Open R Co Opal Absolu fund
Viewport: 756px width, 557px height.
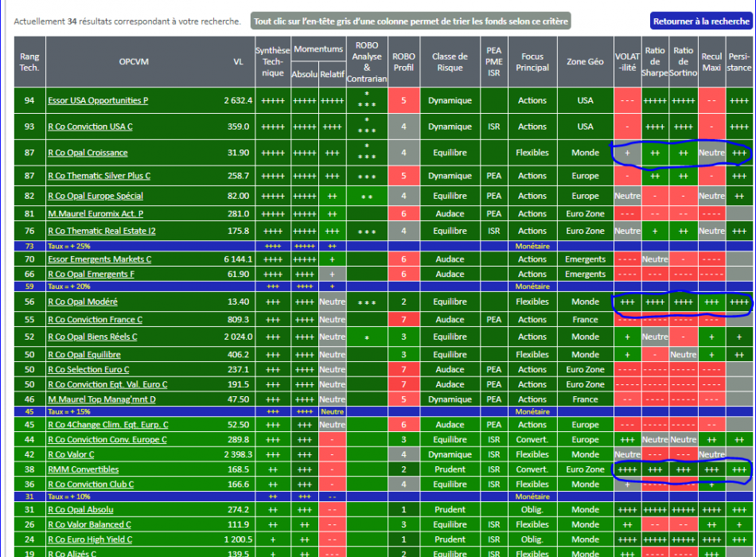80,509
